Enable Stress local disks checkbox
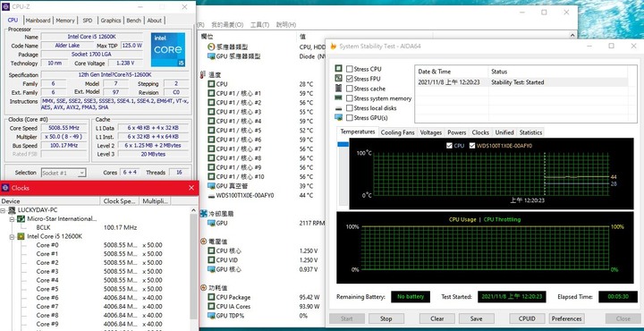This screenshot has height=331, width=644. tap(350, 108)
